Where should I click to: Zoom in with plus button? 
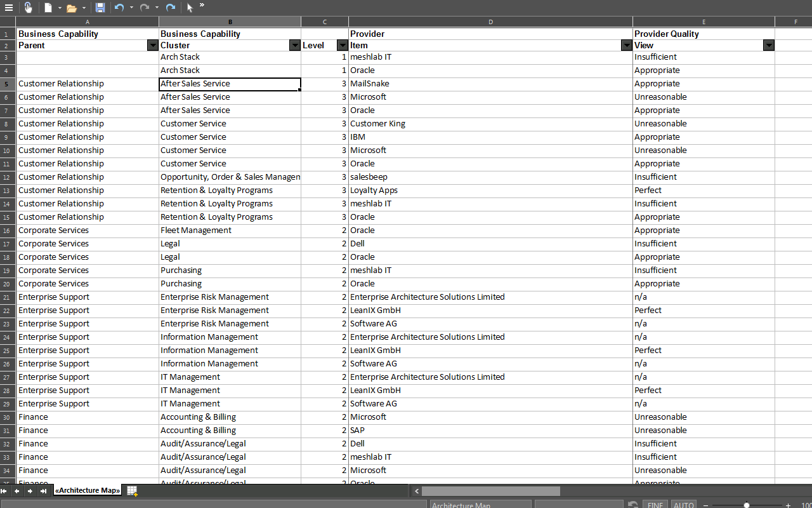click(788, 505)
